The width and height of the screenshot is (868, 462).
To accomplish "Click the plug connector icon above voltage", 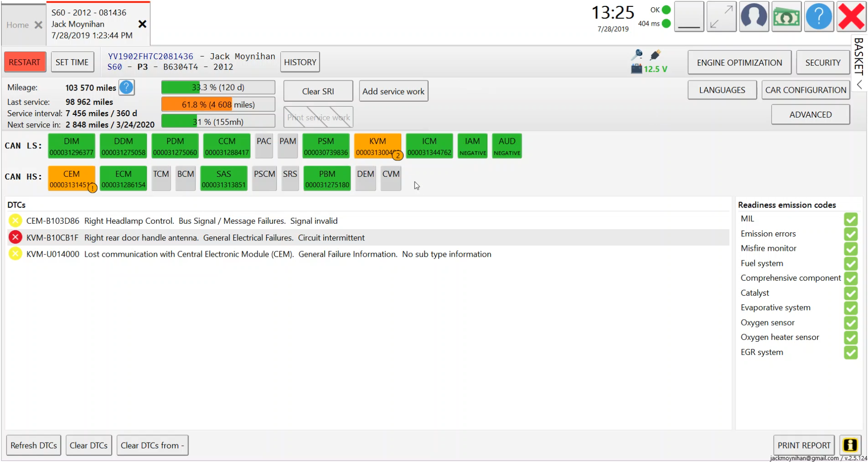I will pyautogui.click(x=655, y=55).
